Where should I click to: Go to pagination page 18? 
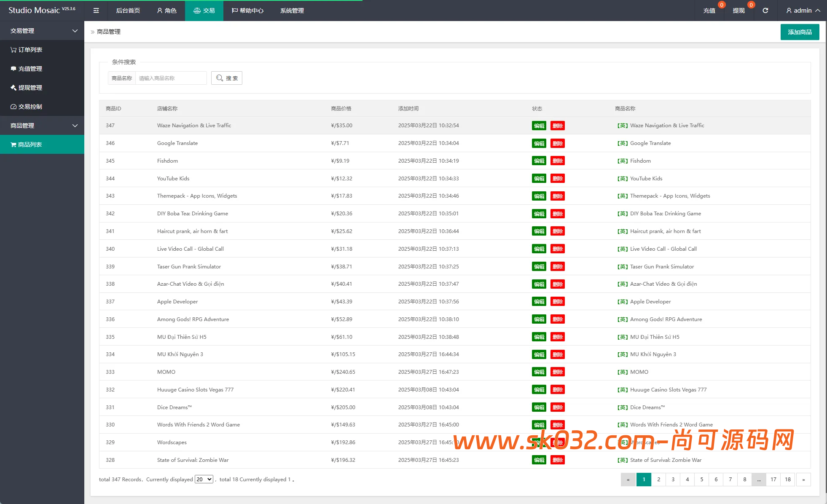tap(787, 480)
